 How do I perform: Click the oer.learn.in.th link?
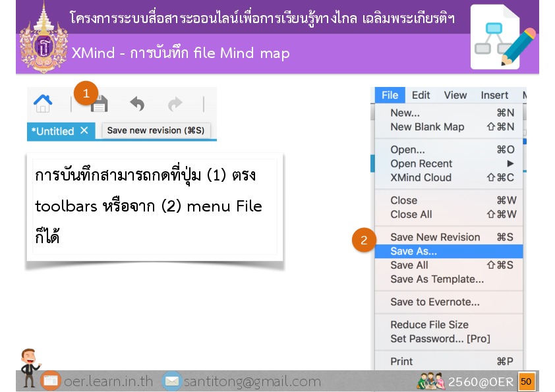pyautogui.click(x=108, y=381)
